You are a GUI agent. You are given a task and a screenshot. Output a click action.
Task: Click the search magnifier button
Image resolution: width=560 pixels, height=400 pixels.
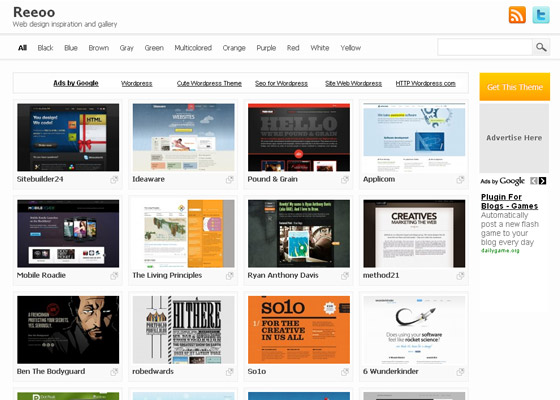point(541,47)
